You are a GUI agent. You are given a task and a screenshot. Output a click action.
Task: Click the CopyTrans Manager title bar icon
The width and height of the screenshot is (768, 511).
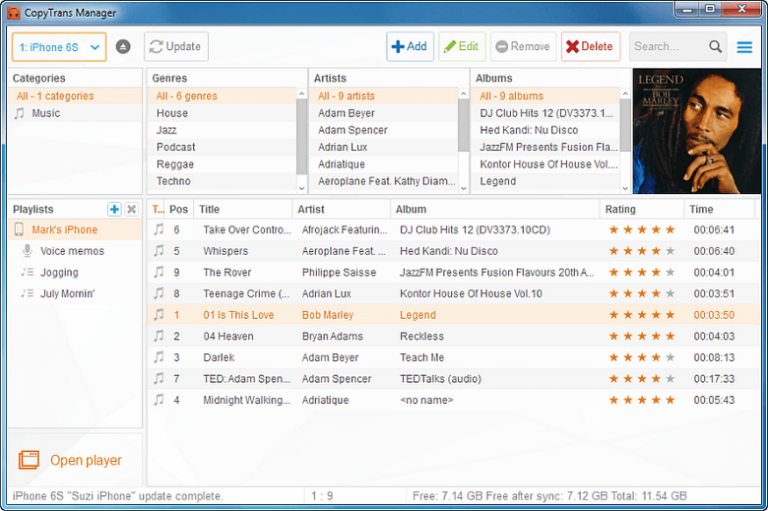(13, 13)
